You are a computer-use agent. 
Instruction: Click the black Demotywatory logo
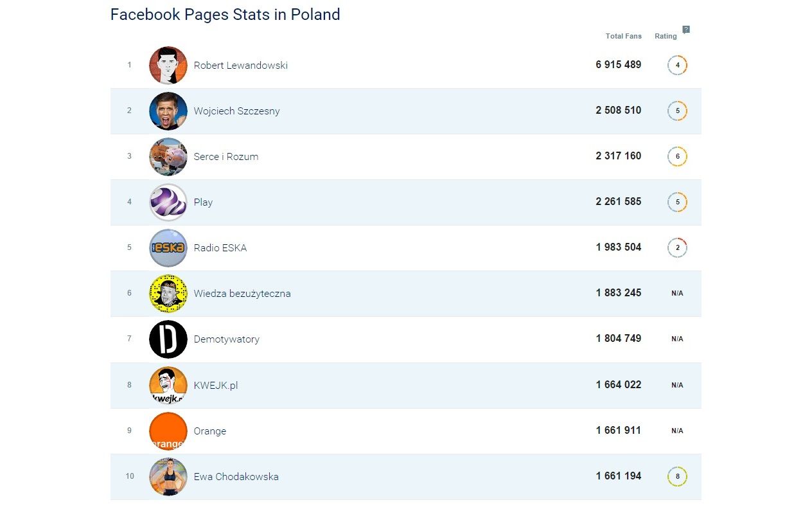(168, 339)
